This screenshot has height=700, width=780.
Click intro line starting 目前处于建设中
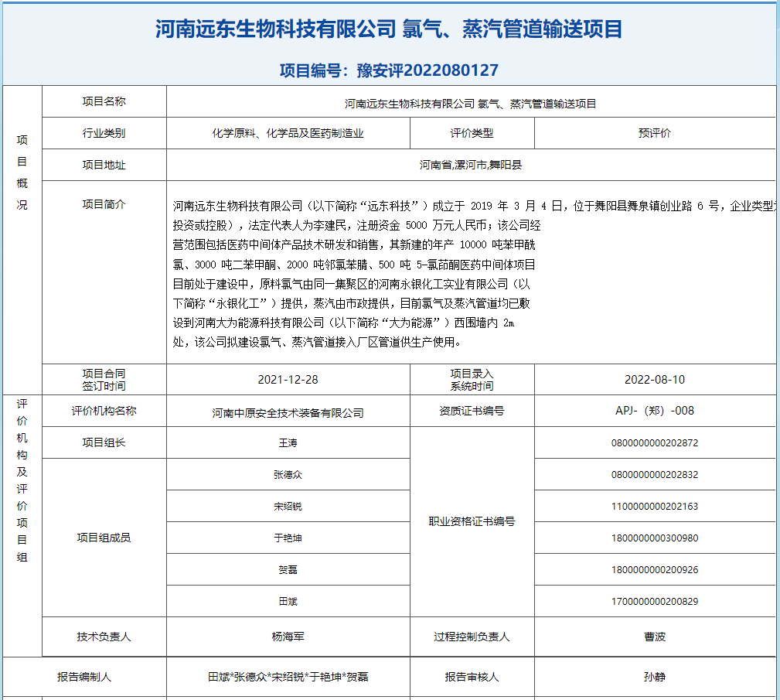point(351,285)
